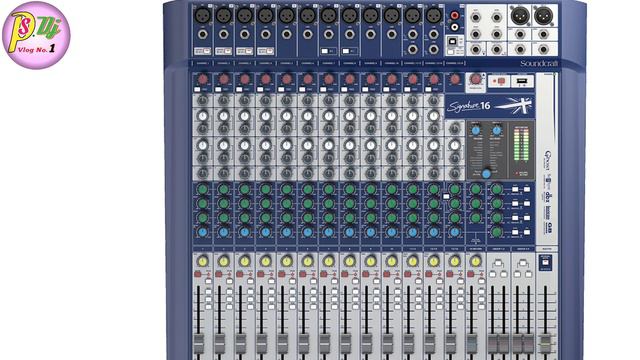
Task: Click the PS DJ Vlog No. 1 logo
Action: [x=36, y=36]
